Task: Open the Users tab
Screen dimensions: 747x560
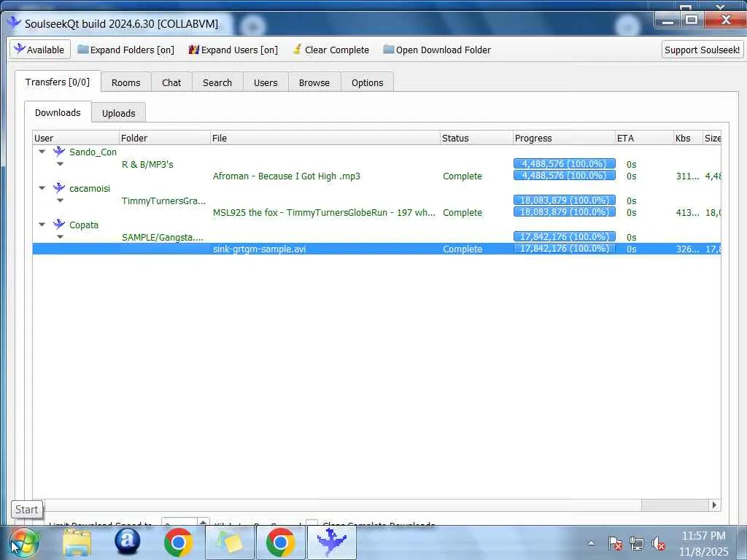Action: pyautogui.click(x=266, y=82)
